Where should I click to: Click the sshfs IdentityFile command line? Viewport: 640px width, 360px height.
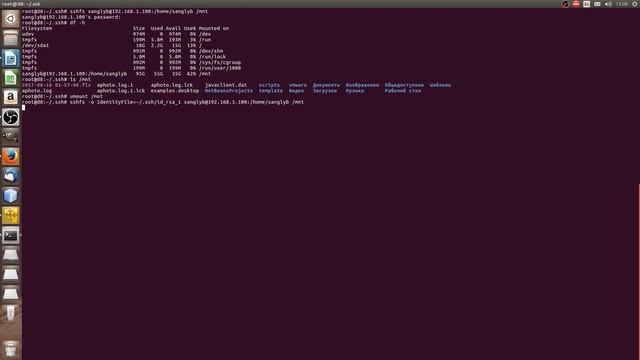[163, 102]
